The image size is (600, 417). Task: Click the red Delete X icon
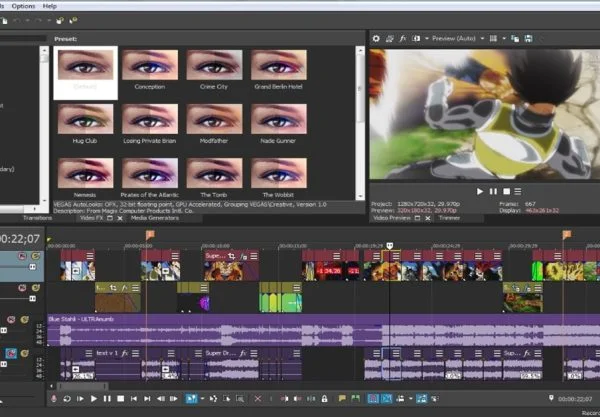258,399
